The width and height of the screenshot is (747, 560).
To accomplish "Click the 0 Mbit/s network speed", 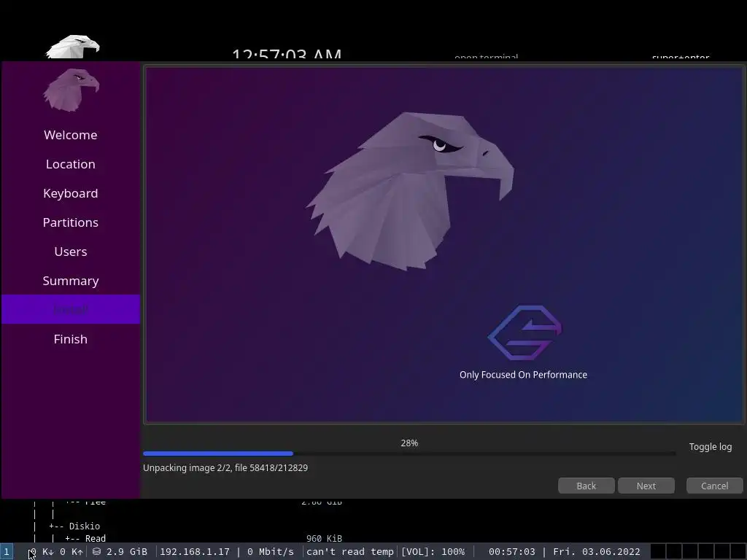I will click(270, 551).
